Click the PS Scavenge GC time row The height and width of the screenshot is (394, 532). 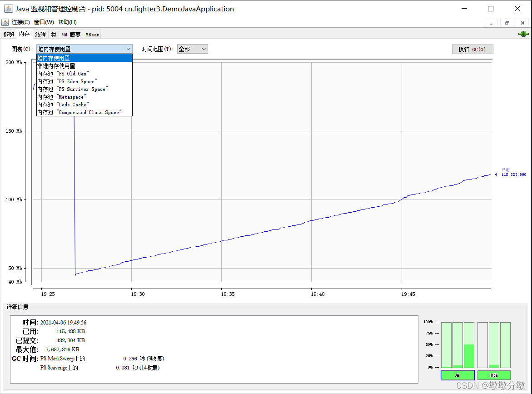[100, 368]
